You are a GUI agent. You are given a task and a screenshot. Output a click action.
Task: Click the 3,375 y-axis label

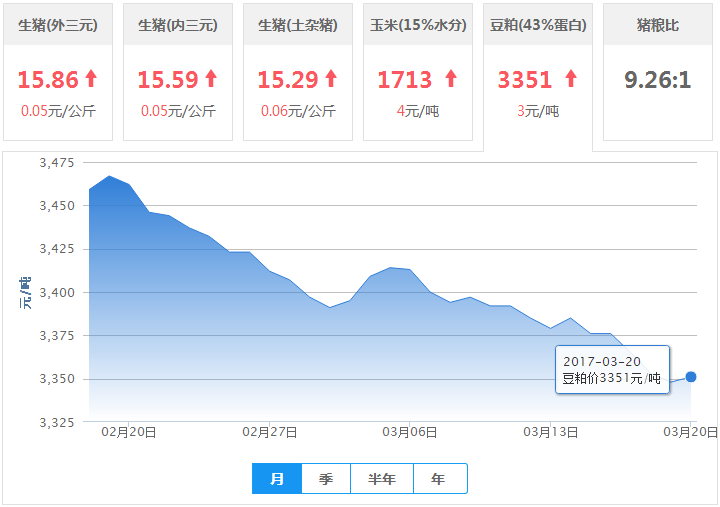(x=57, y=336)
